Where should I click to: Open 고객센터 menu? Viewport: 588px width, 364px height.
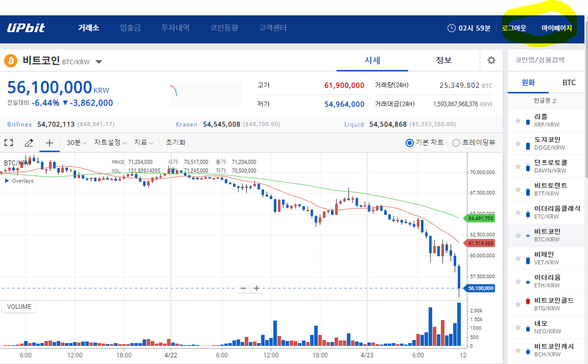coord(273,28)
